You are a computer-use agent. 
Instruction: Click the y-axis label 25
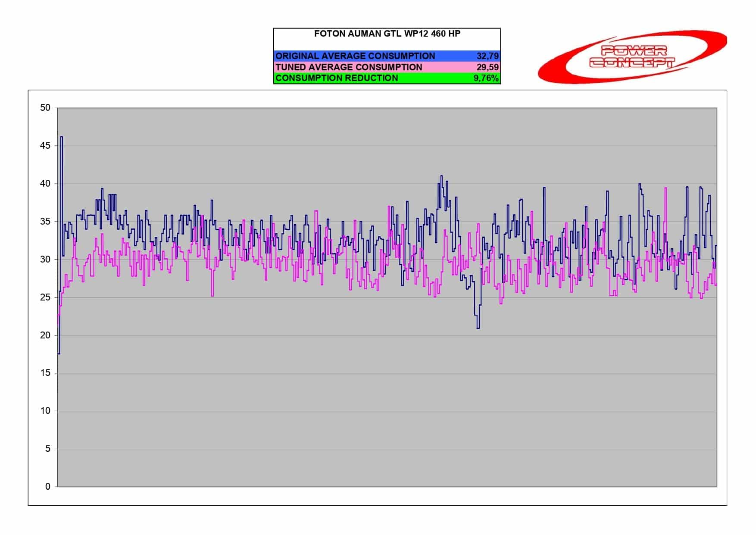(45, 297)
